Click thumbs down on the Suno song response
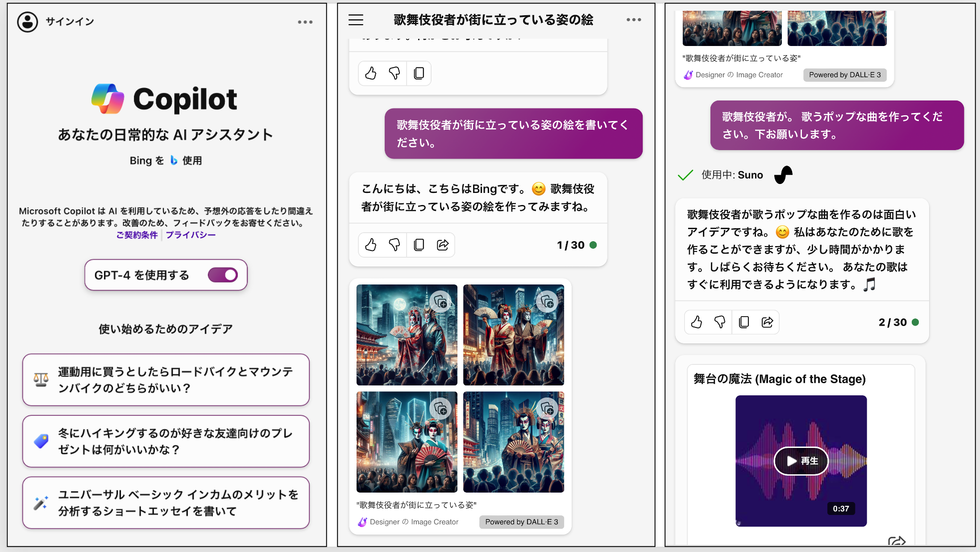This screenshot has height=552, width=980. point(720,322)
